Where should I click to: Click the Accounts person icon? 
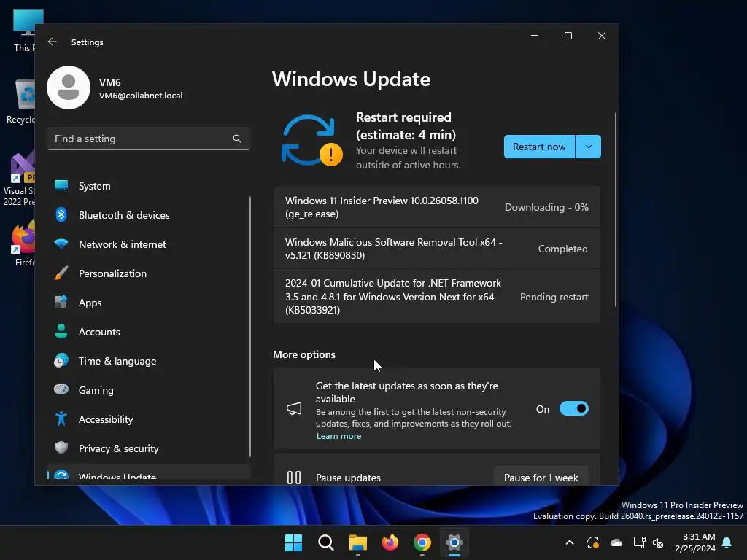61,332
